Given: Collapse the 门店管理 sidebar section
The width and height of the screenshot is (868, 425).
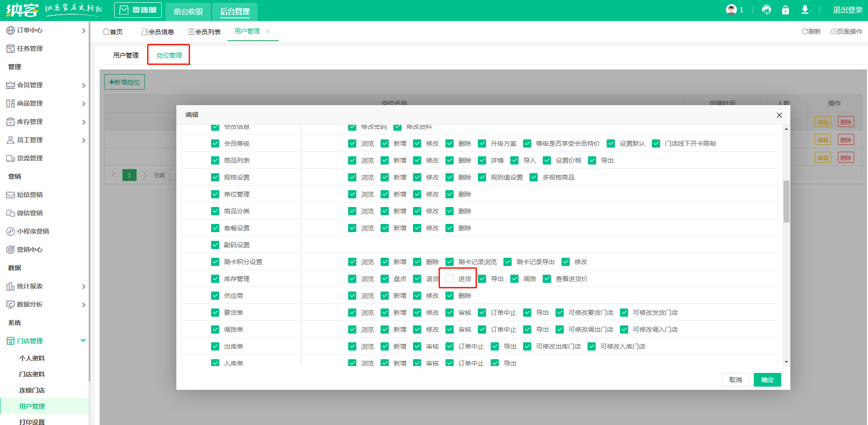Looking at the screenshot, I should point(83,340).
